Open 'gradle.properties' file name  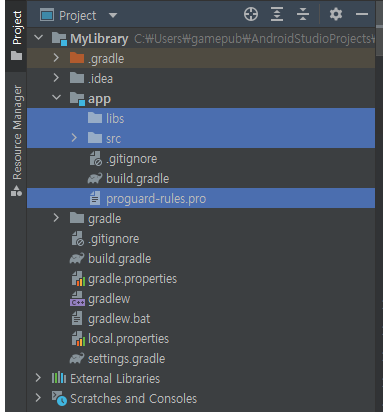click(132, 279)
